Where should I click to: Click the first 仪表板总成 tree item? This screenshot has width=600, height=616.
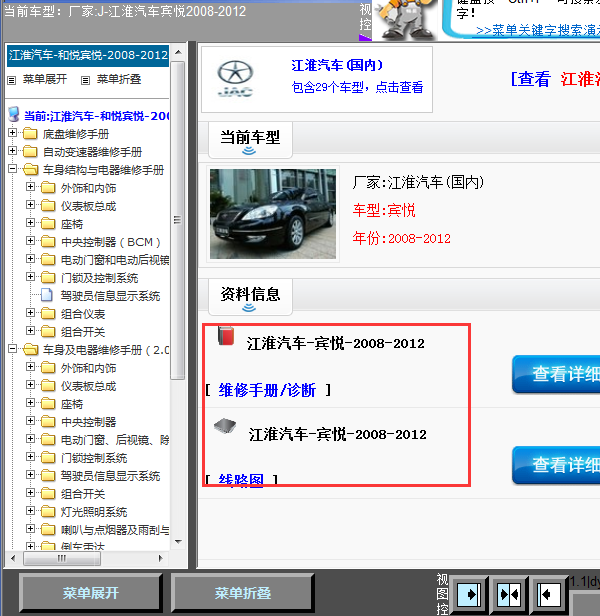(x=88, y=206)
